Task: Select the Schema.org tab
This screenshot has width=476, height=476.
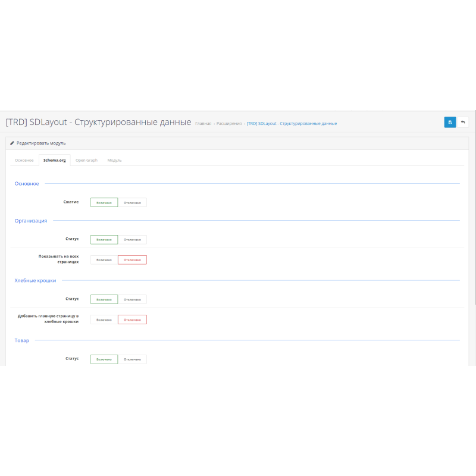Action: [54, 160]
